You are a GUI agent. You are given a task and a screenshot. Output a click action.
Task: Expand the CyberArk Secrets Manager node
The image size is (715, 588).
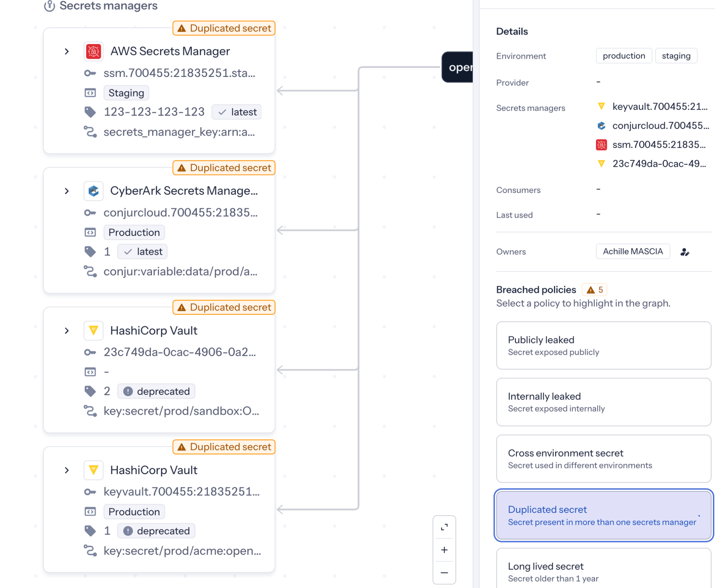pyautogui.click(x=67, y=191)
